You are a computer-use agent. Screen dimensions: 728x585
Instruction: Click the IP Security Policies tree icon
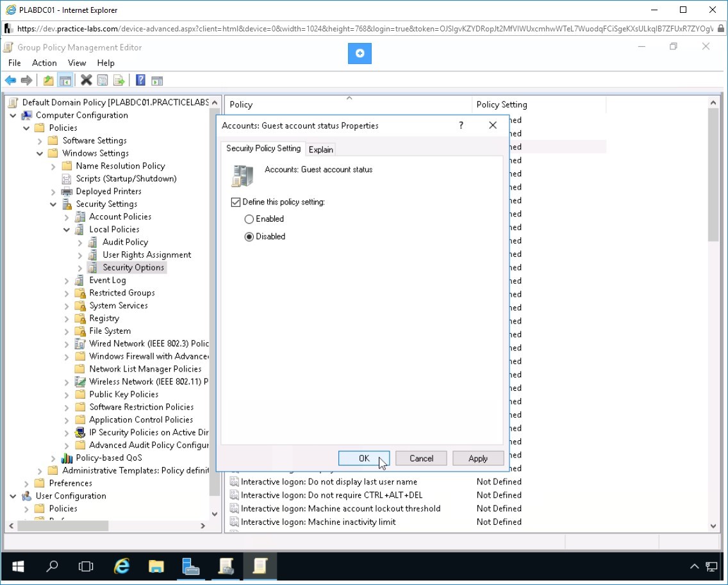coord(80,433)
